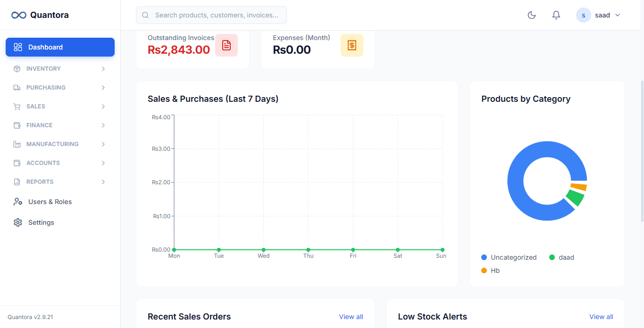Click the Mon data point on the chart

click(174, 250)
